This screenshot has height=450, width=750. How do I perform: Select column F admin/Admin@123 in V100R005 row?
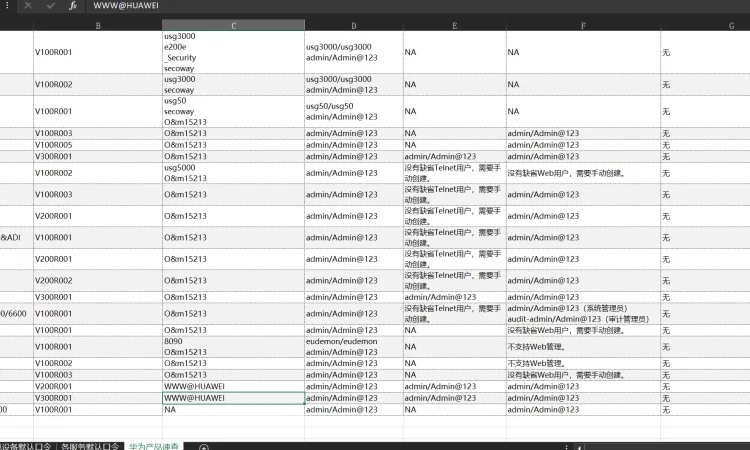583,145
